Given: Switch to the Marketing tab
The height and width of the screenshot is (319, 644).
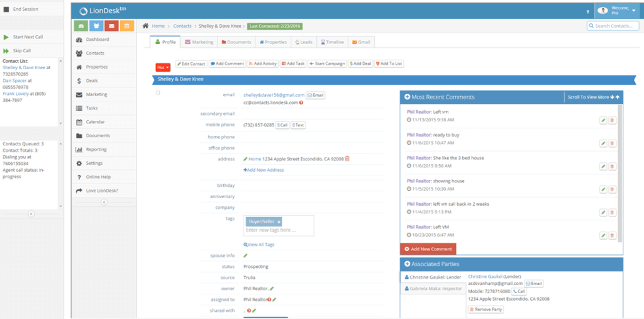Looking at the screenshot, I should [199, 42].
